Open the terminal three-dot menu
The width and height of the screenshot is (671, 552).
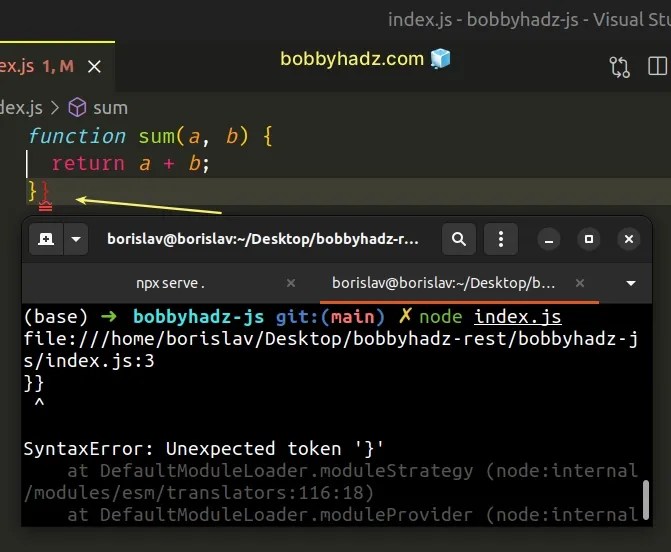tap(501, 239)
